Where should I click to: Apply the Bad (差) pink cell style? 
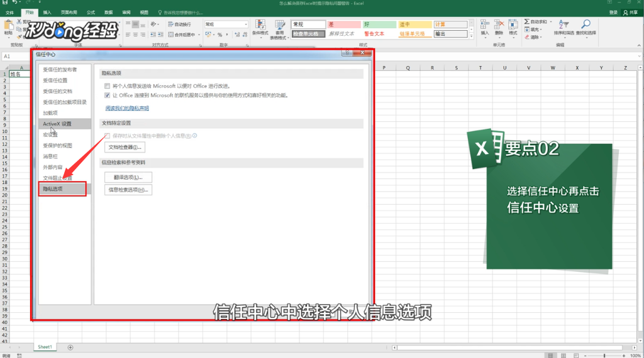click(x=344, y=24)
